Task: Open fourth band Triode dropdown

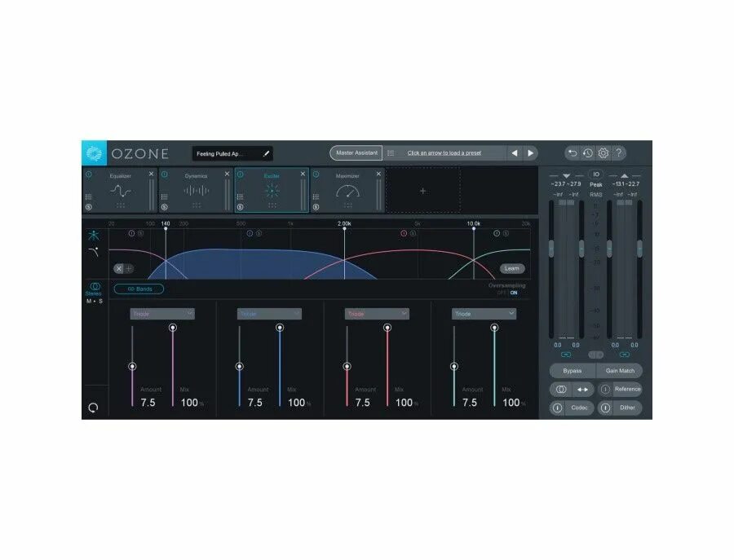Action: 484,314
